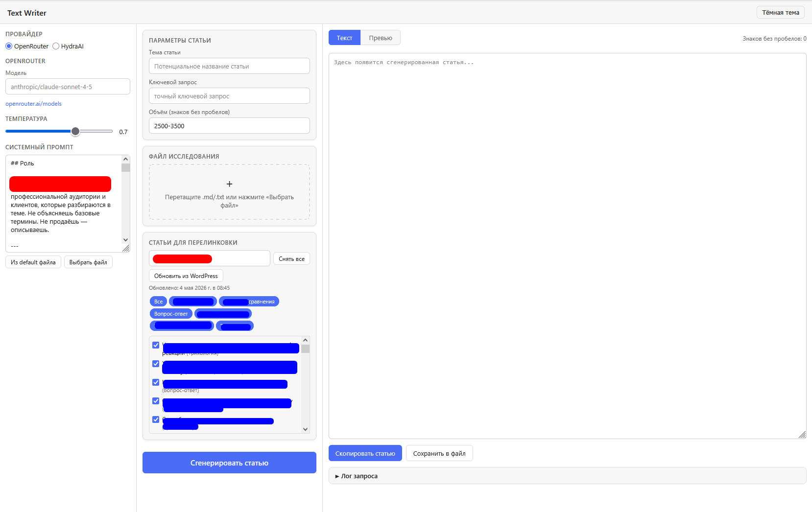Click the "Знаков без пробелов: 0" counter
This screenshot has height=512, width=812.
(x=774, y=39)
